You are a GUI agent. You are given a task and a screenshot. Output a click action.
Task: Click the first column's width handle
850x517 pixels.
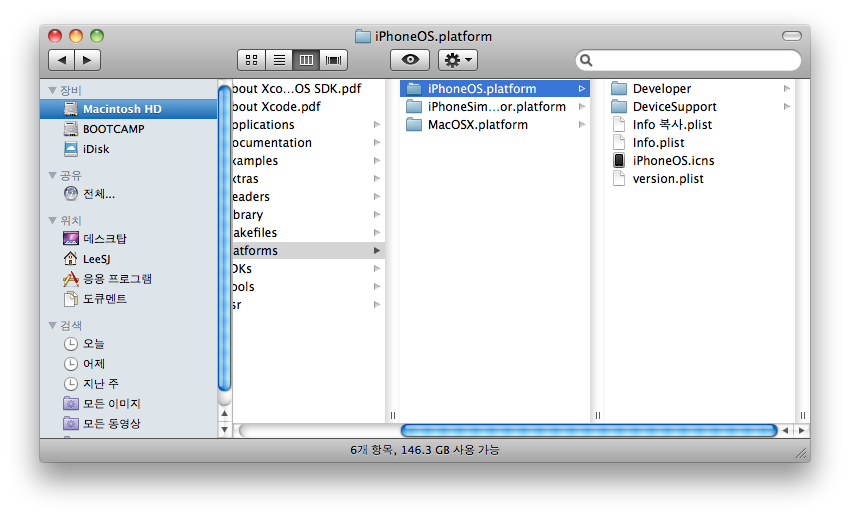(393, 416)
